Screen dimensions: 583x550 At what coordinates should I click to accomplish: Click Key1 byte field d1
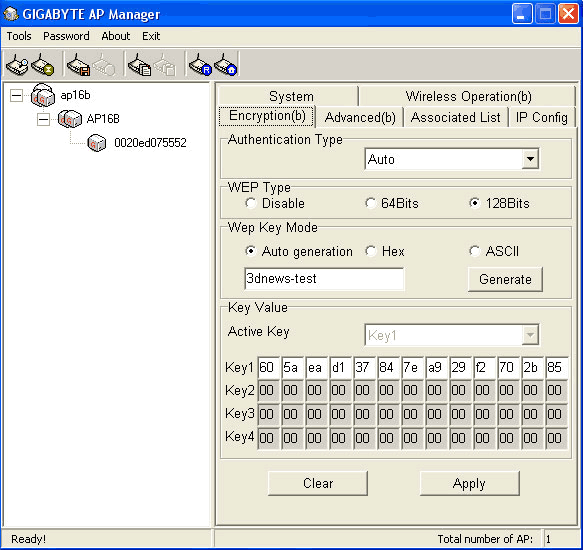pos(340,368)
